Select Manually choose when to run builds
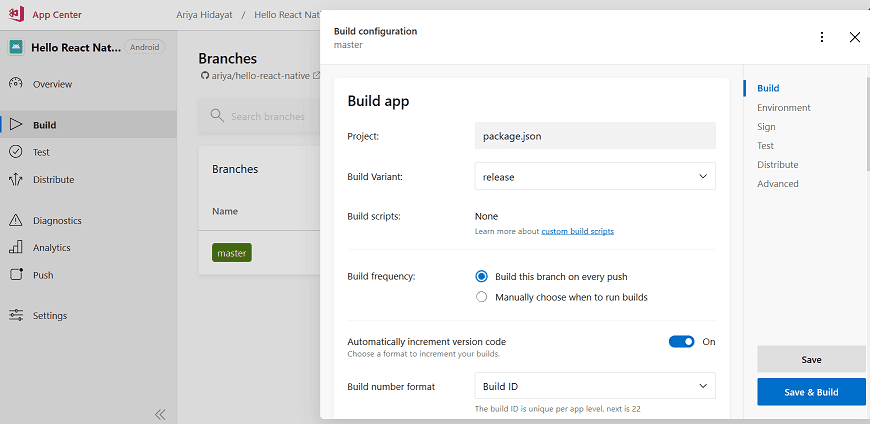This screenshot has height=424, width=870. (482, 297)
